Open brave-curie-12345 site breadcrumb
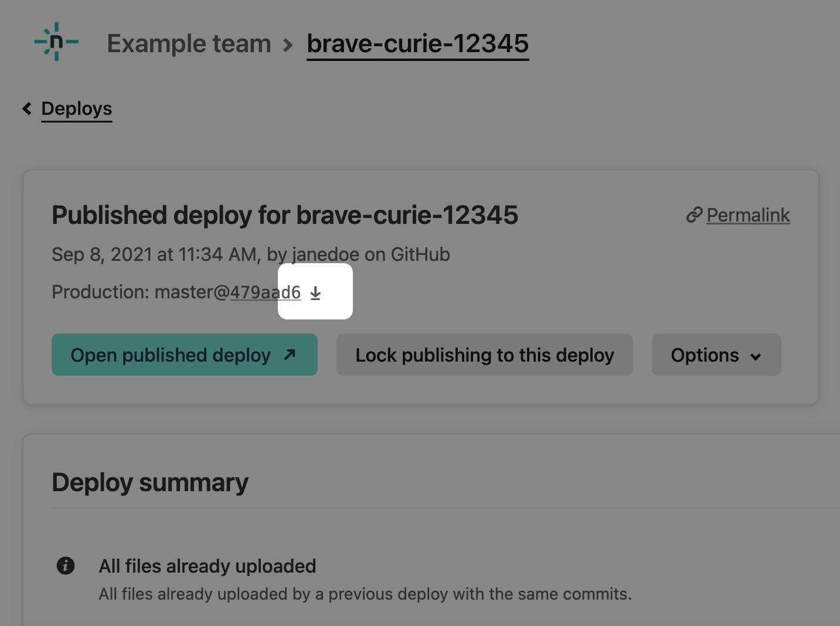Screen dimensions: 840x626 click(x=417, y=44)
